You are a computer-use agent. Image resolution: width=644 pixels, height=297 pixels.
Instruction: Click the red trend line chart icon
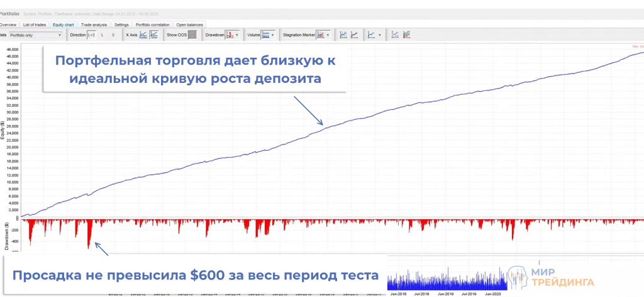pyautogui.click(x=355, y=35)
